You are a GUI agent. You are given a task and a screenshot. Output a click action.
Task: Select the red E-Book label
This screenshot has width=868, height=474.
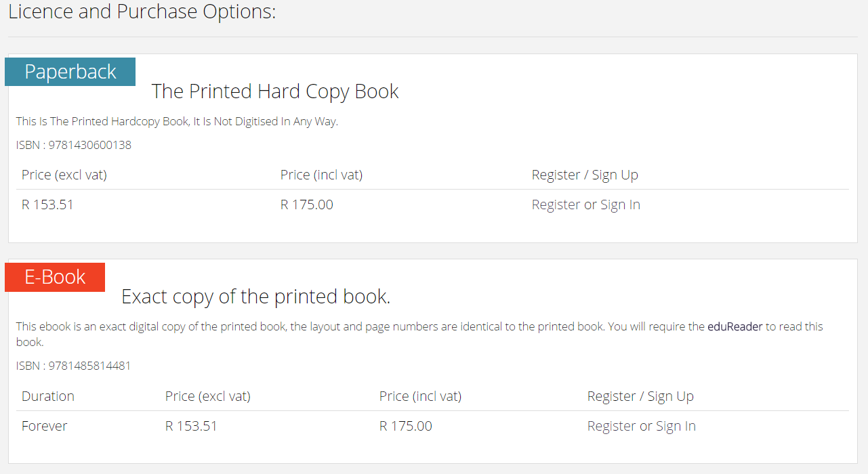pyautogui.click(x=55, y=277)
